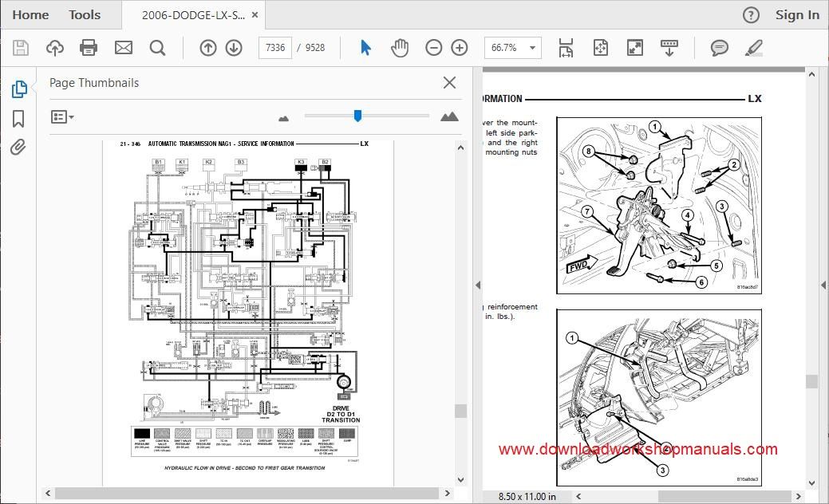The height and width of the screenshot is (504, 829).
Task: Click the document vertical scrollbar handle
Action: point(812,382)
